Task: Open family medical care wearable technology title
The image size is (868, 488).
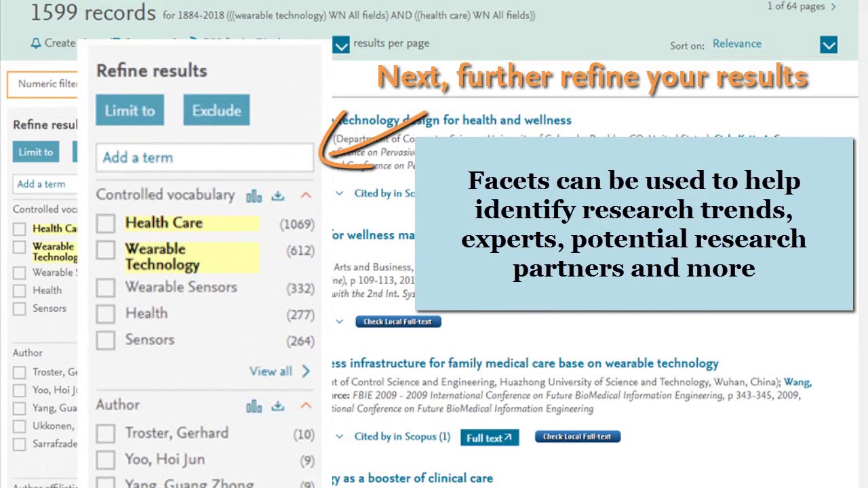Action: (x=525, y=363)
